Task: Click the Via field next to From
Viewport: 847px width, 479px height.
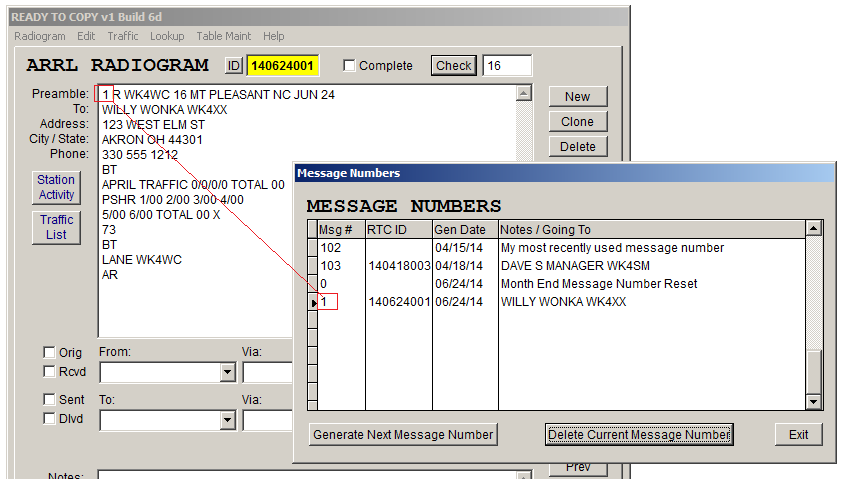Action: [x=267, y=372]
